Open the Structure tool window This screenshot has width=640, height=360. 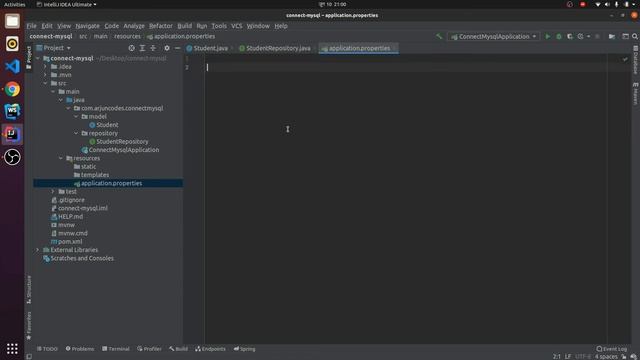click(29, 289)
